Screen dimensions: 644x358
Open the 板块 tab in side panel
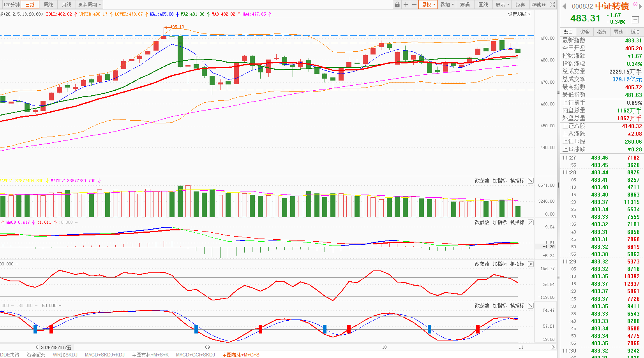[635, 32]
